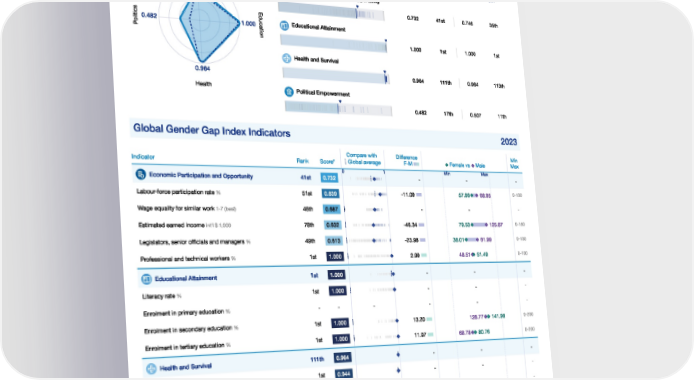The image size is (694, 380).
Task: Click the 0.732 Economic Participation score box
Action: click(329, 178)
